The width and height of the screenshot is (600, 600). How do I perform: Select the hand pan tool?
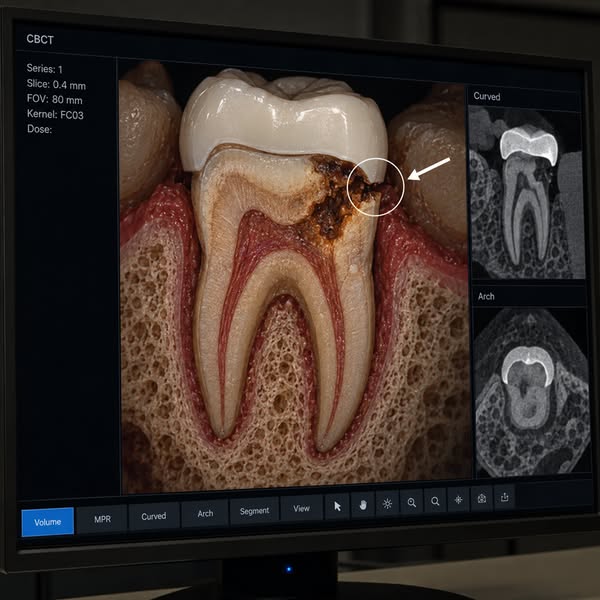click(363, 505)
